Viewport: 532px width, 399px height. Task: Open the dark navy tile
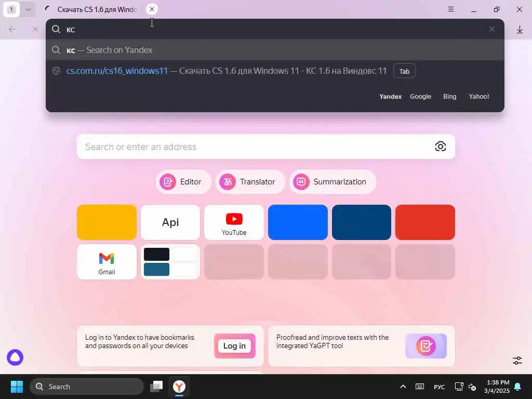pyautogui.click(x=362, y=222)
